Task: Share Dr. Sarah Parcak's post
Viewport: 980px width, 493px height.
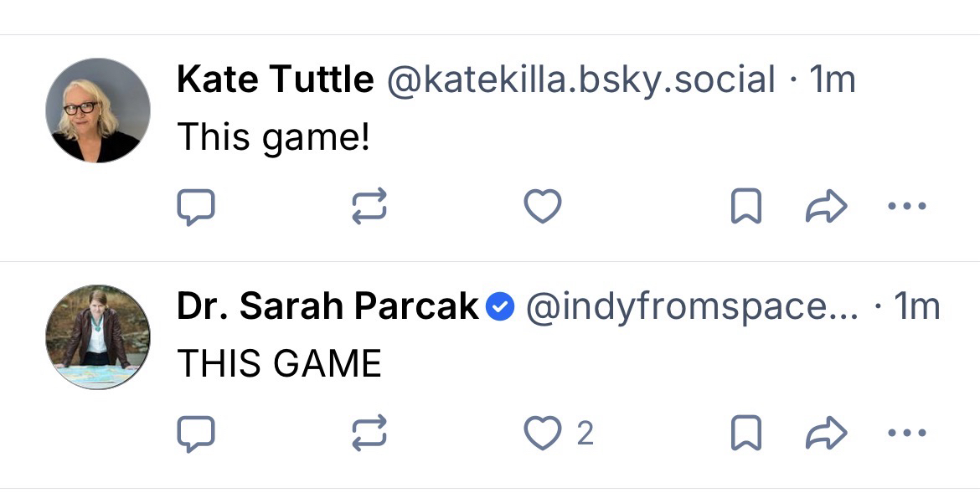Action: click(826, 434)
